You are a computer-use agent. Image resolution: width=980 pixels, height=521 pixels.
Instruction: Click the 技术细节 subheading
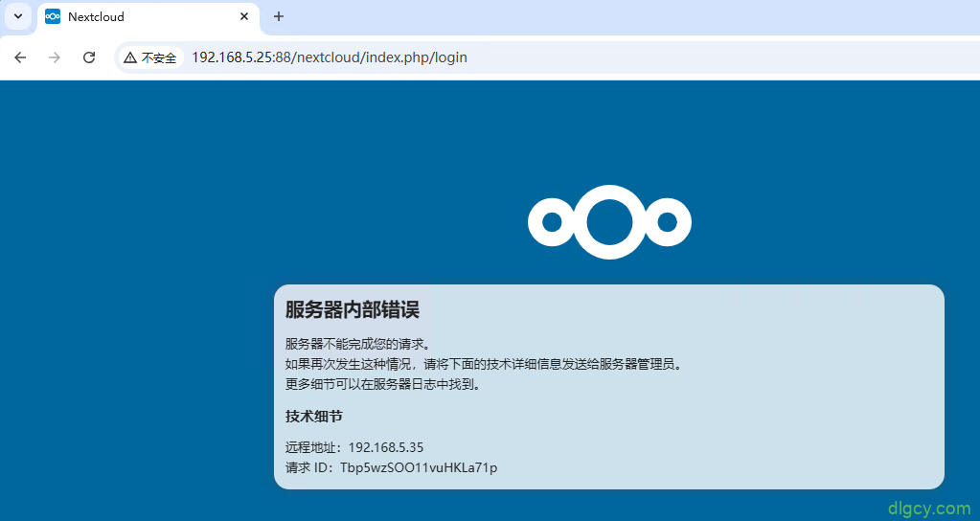[314, 417]
